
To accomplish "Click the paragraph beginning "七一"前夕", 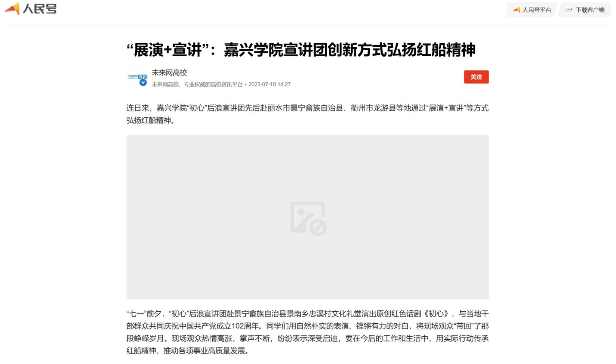I will pyautogui.click(x=307, y=332).
